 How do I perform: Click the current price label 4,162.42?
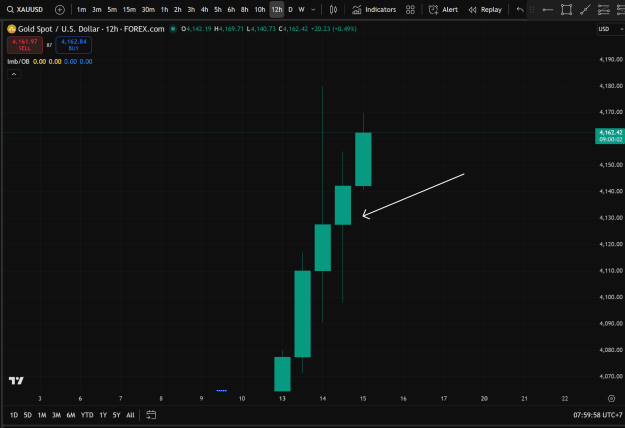[610, 135]
